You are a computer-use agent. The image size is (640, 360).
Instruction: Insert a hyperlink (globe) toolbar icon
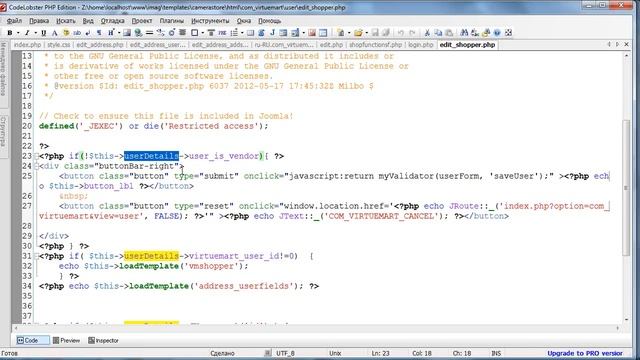(x=138, y=33)
